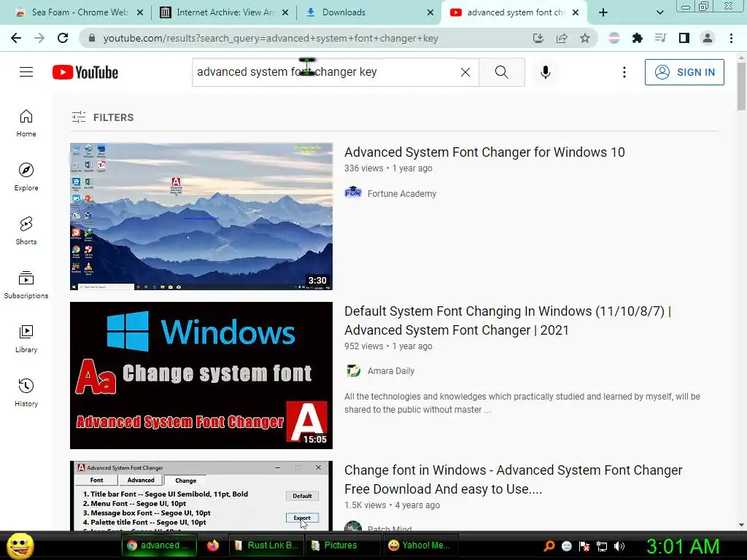Click the volume speaker tray icon
The width and height of the screenshot is (747, 560).
tap(619, 546)
